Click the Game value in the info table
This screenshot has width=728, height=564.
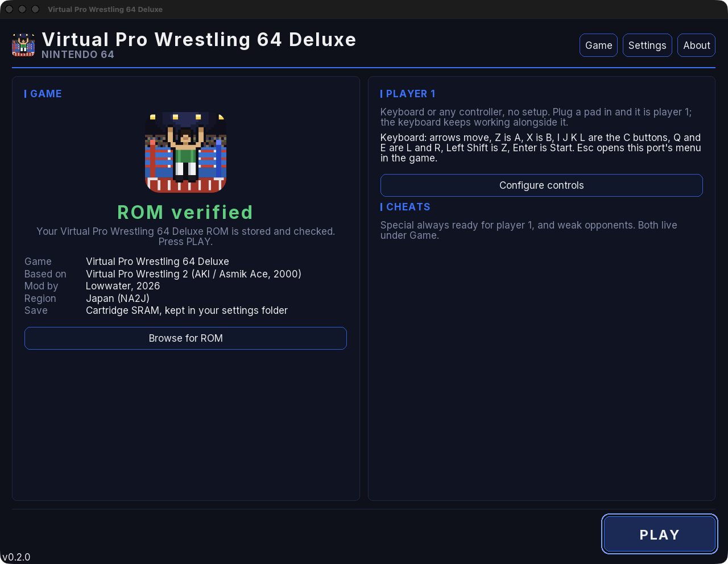(x=158, y=262)
